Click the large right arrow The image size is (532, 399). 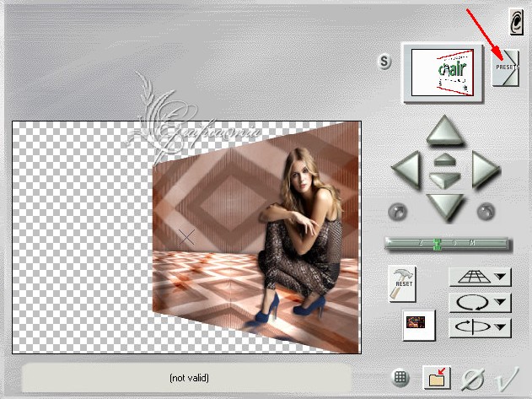[486, 169]
